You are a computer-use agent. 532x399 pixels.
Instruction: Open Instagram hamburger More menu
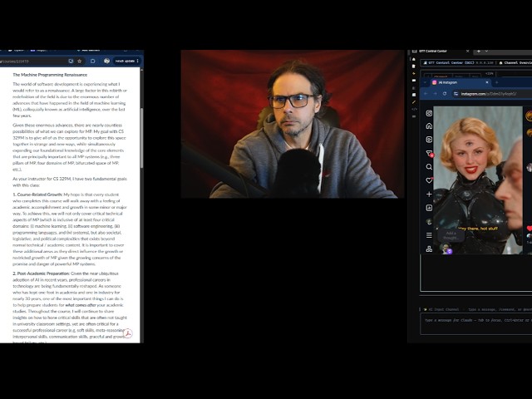(x=429, y=234)
